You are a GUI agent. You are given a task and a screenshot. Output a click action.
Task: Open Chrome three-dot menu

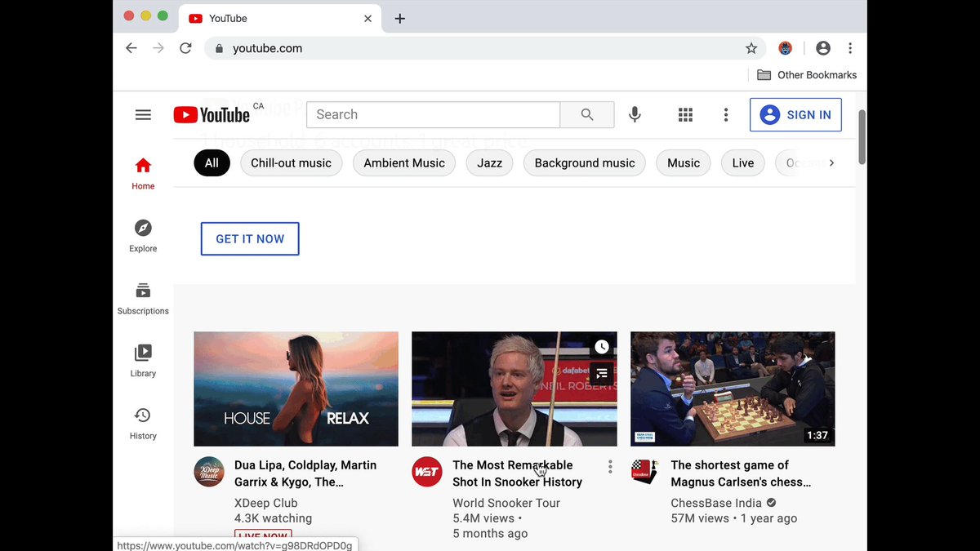click(x=850, y=48)
